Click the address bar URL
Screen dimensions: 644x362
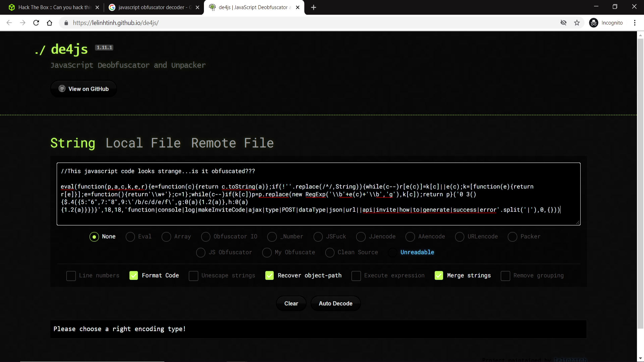coord(116,23)
